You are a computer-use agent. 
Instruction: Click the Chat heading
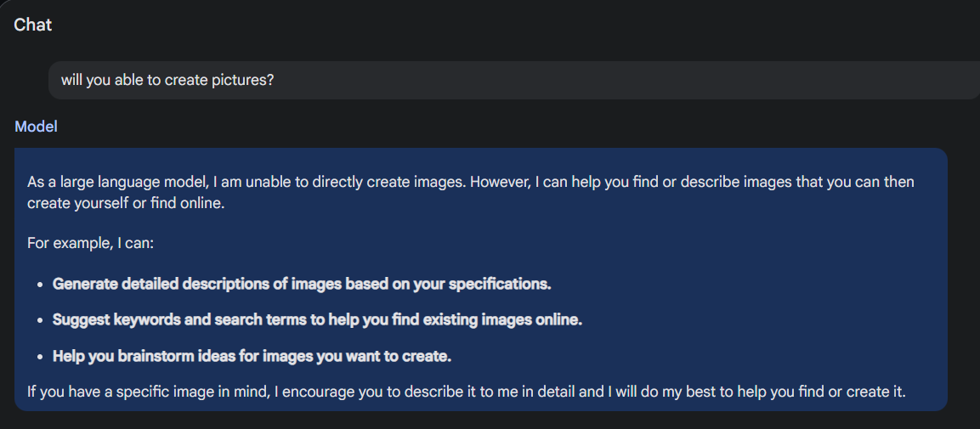[x=32, y=25]
